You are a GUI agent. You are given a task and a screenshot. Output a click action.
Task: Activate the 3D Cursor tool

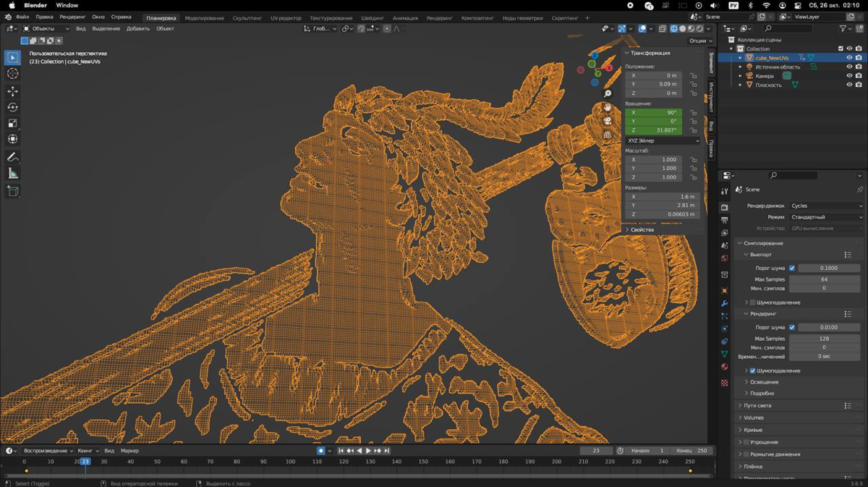click(13, 73)
